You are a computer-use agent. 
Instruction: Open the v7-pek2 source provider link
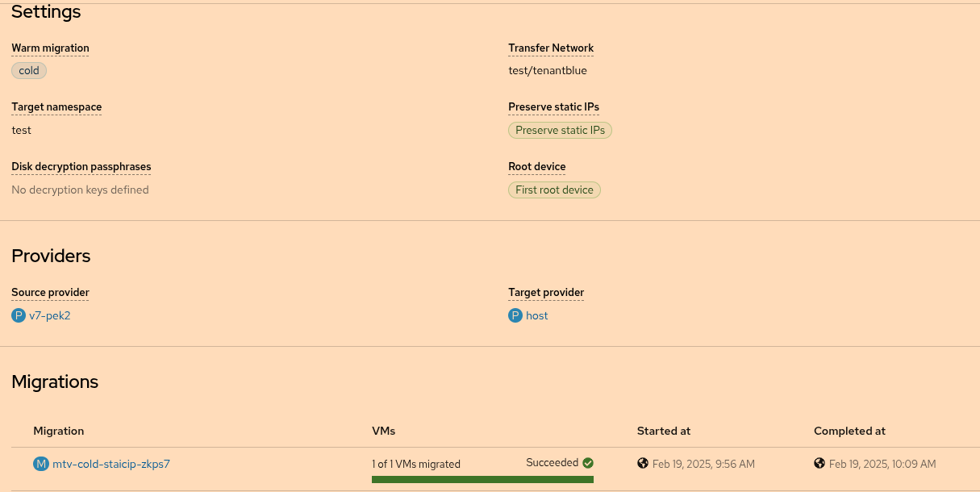click(x=50, y=315)
